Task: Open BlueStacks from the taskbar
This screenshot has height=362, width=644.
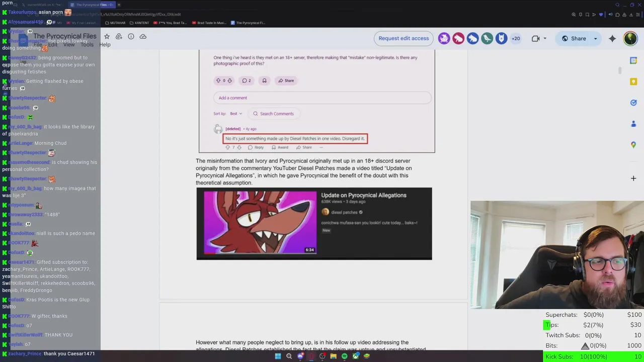Action: (367, 356)
